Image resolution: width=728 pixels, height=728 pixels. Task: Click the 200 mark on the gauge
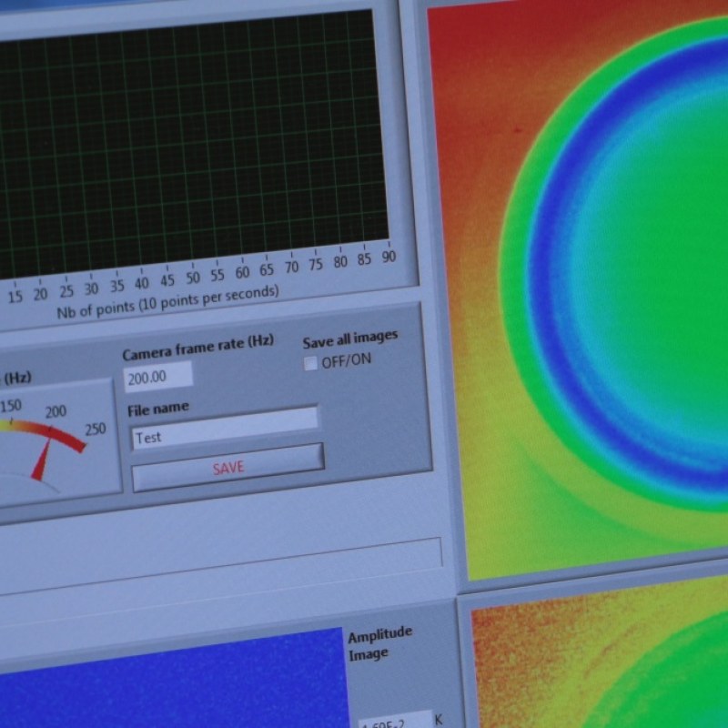point(56,411)
